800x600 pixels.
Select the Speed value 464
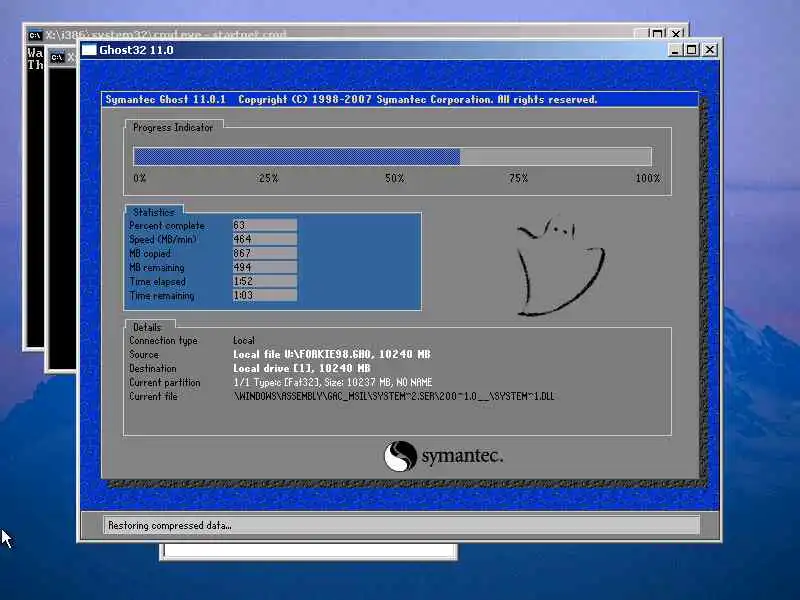[x=265, y=239]
